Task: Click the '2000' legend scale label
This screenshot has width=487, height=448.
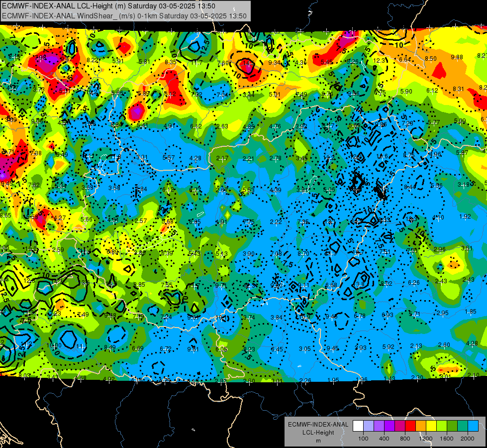Action: (x=468, y=439)
